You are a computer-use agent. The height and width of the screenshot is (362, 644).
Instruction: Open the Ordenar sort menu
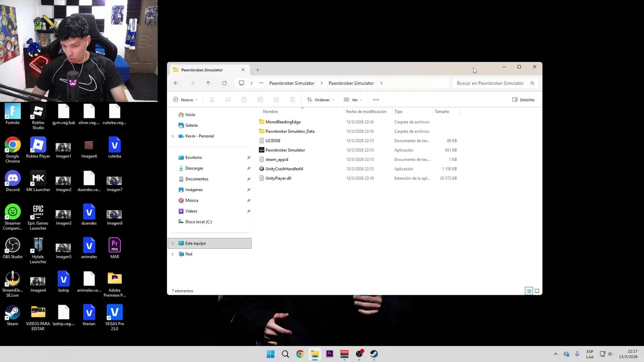point(320,100)
